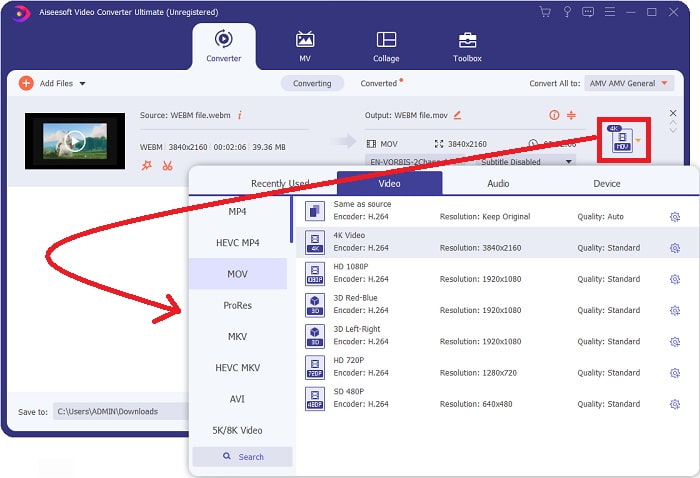Open the Toolbox tab
Viewport: 700px width, 478px height.
467,46
